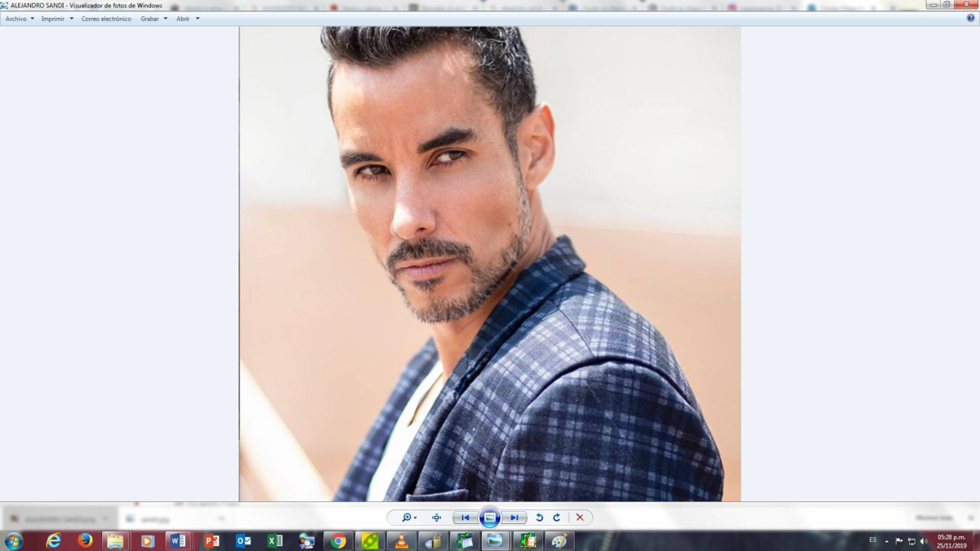The image size is (980, 551).
Task: Launch Google Chrome from the taskbar
Action: click(x=338, y=541)
